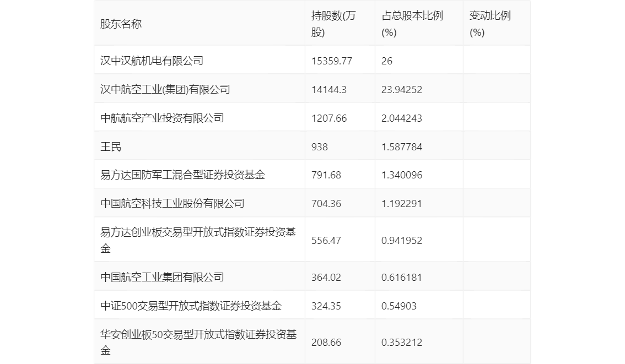This screenshot has width=625, height=364.
Task: Click the percentage value 26
Action: [387, 61]
